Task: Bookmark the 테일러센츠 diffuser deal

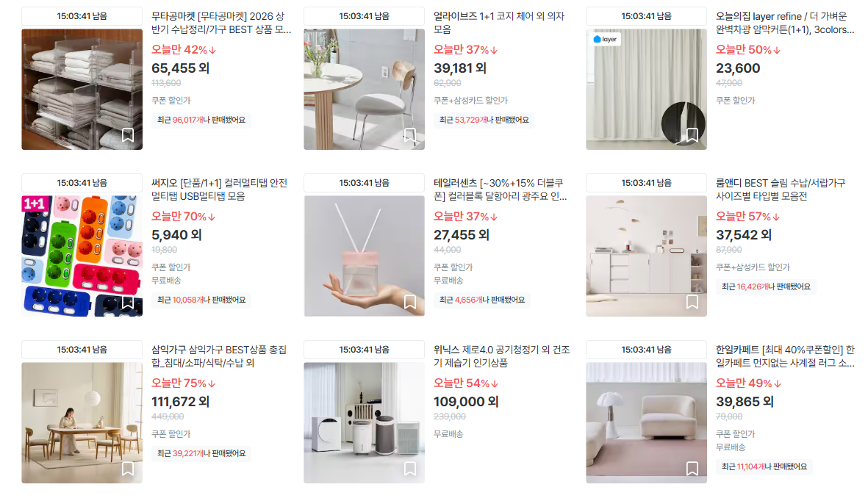Action: click(410, 302)
